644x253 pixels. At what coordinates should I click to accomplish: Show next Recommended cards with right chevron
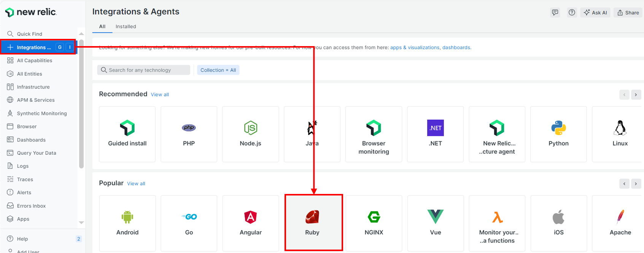(x=636, y=94)
